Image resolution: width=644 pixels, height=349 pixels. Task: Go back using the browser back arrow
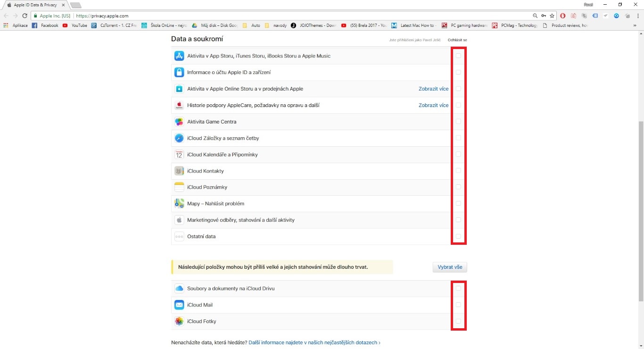[x=6, y=16]
